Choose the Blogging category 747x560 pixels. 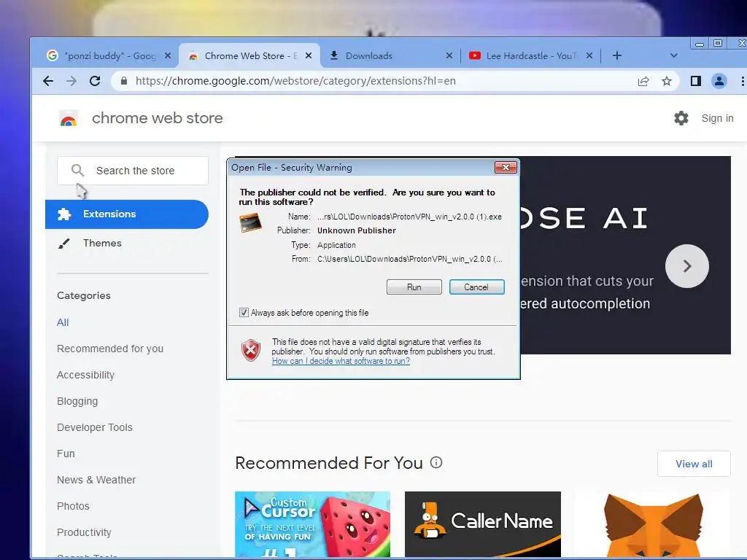click(77, 401)
